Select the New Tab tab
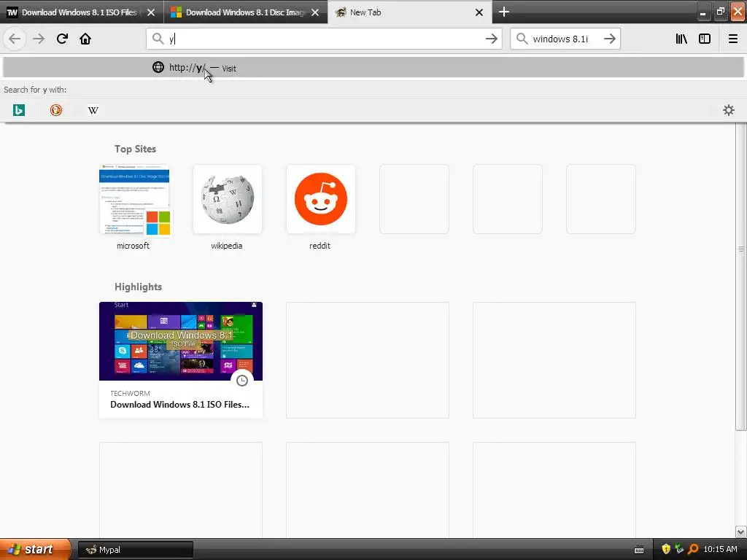This screenshot has width=747, height=560. click(410, 12)
